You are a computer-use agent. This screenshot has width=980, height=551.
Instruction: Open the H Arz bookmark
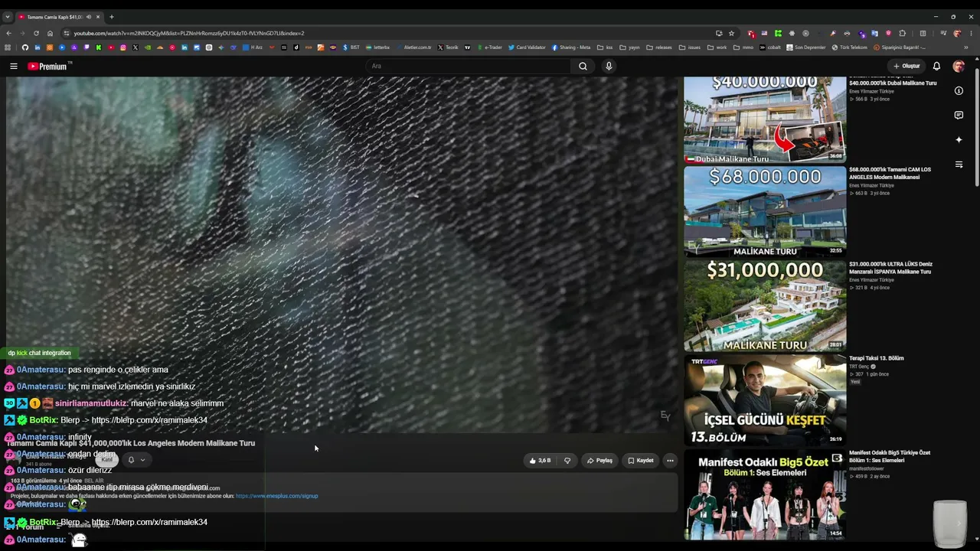coord(253,47)
